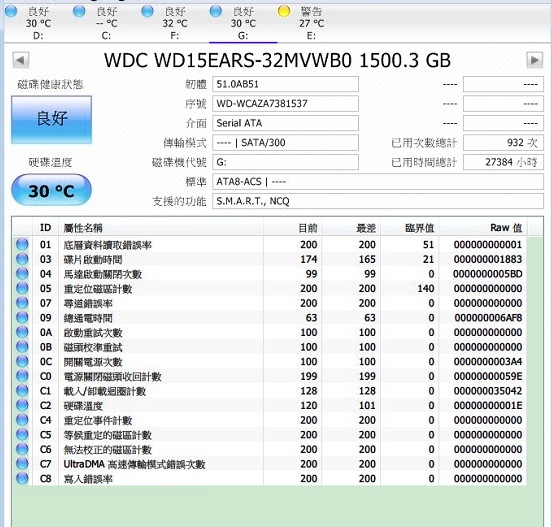Image resolution: width=552 pixels, height=527 pixels.
Task: Click raw value 000000006AF8
Action: pos(488,318)
